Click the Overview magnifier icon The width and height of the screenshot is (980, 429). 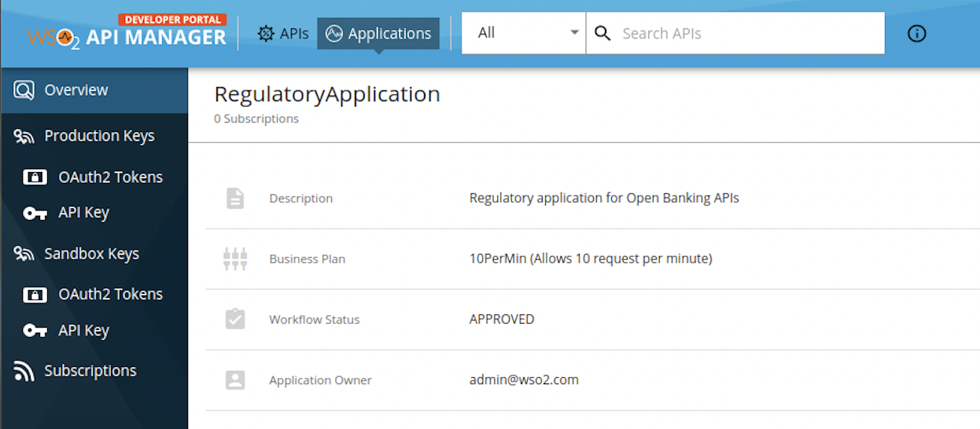pos(24,90)
